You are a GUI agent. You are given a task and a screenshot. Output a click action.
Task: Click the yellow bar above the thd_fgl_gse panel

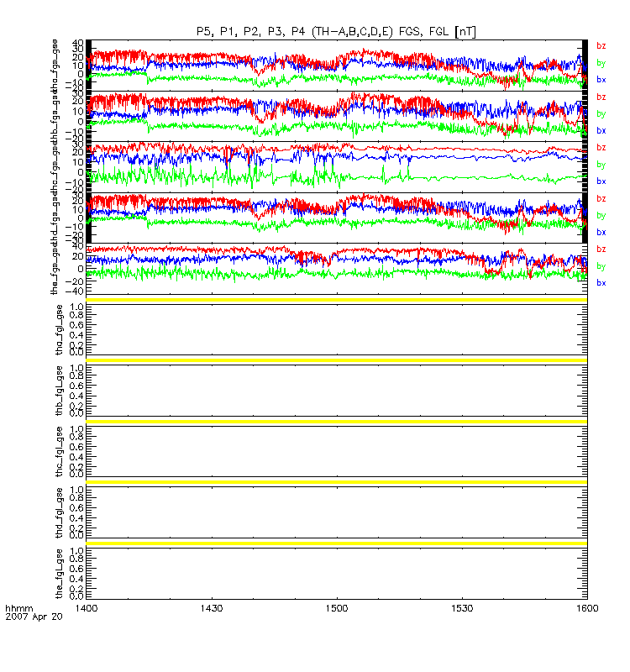pyautogui.click(x=337, y=482)
